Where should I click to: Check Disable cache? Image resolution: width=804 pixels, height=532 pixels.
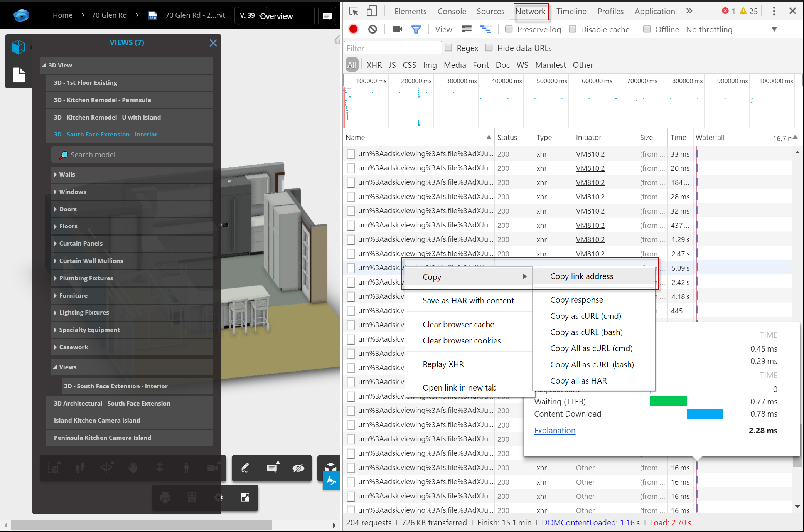[x=573, y=29]
